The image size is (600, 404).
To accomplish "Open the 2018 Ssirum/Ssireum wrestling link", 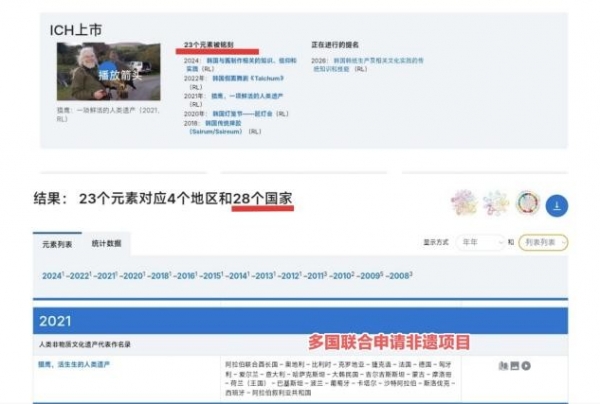I will (215, 127).
